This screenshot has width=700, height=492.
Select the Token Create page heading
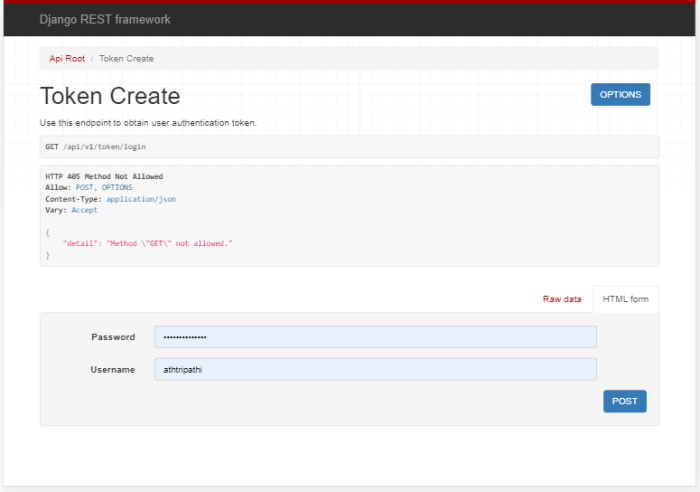[x=110, y=96]
